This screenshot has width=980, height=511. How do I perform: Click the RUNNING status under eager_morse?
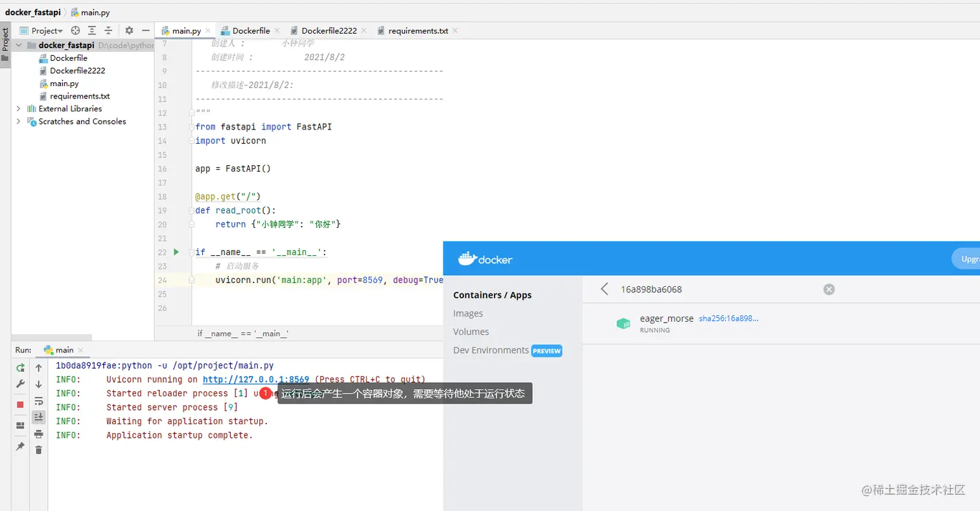655,330
